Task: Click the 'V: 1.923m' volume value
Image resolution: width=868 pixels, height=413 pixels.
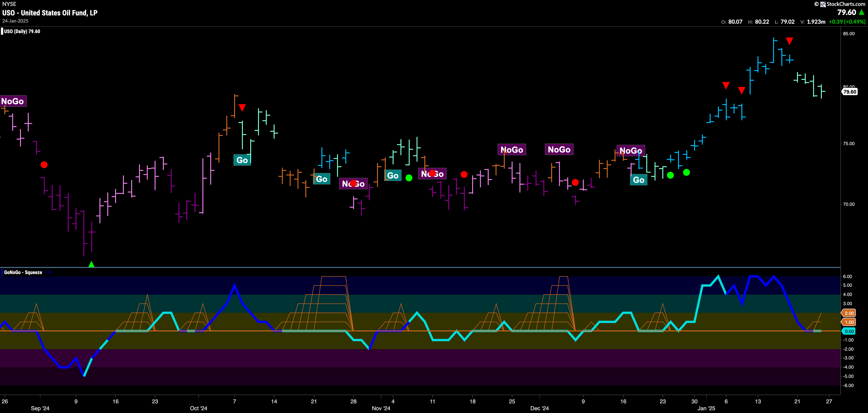Action: pyautogui.click(x=813, y=22)
